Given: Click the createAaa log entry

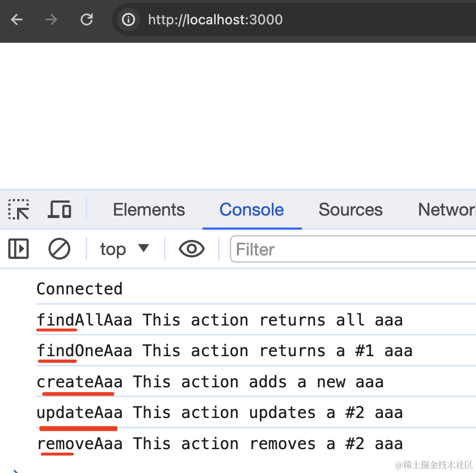Looking at the screenshot, I should coord(210,382).
